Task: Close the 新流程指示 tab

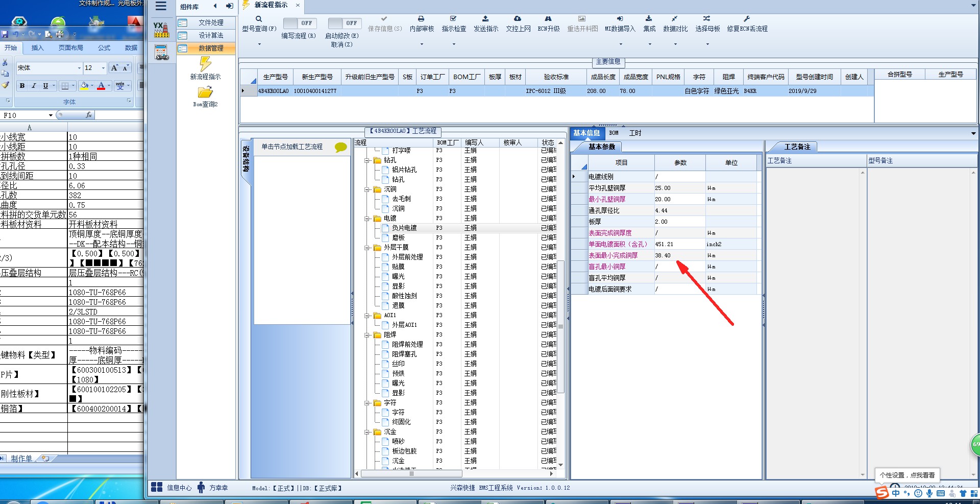Action: [298, 5]
